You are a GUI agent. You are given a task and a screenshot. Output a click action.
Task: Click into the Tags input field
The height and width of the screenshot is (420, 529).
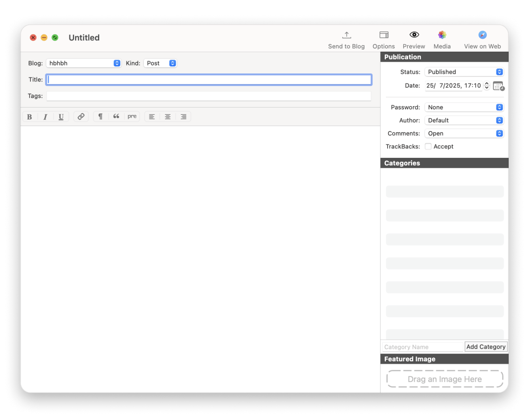(209, 96)
